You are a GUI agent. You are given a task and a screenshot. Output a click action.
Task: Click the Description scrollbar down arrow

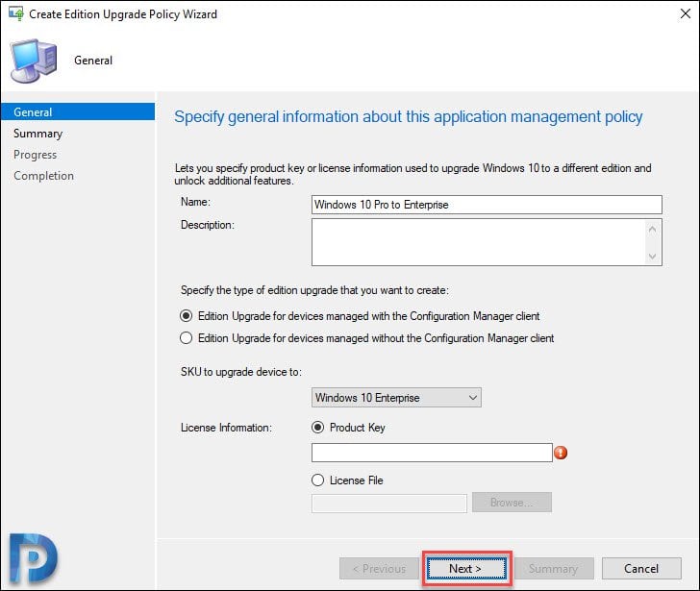[x=652, y=257]
